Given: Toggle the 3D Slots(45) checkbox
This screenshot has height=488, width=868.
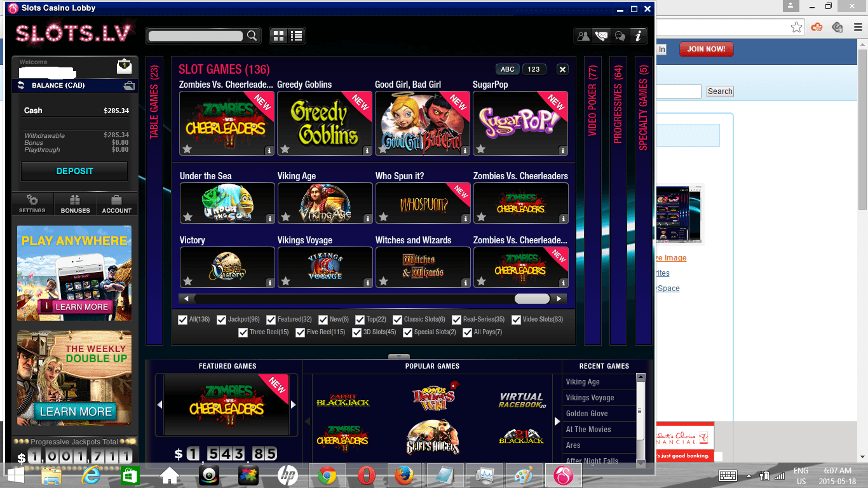Looking at the screenshot, I should pyautogui.click(x=357, y=332).
